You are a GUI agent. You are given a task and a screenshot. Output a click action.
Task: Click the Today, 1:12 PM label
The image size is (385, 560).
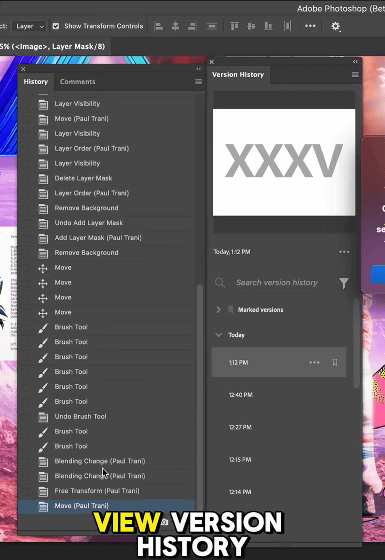[x=232, y=252]
